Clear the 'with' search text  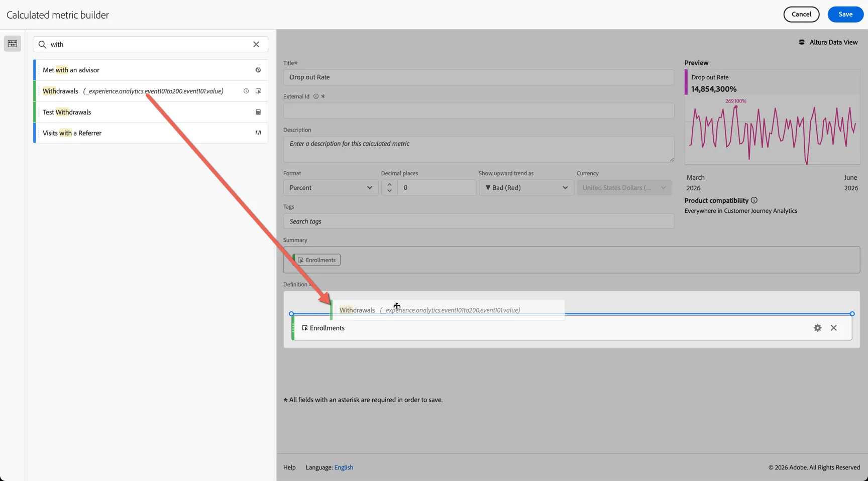pos(256,44)
